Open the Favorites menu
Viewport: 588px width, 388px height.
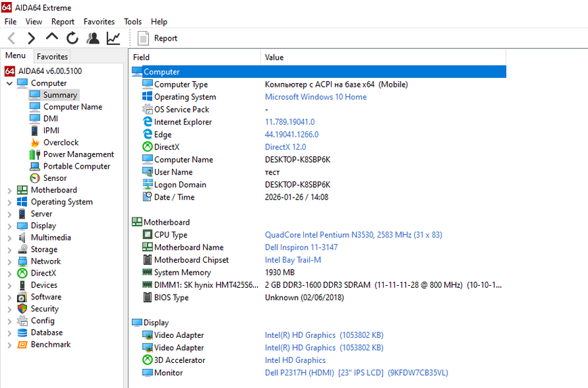[99, 22]
